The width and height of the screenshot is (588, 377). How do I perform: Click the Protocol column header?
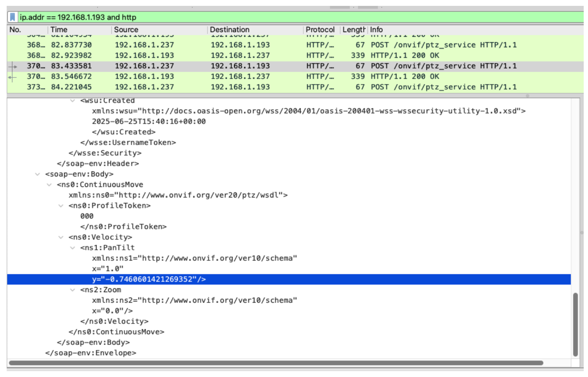[320, 30]
